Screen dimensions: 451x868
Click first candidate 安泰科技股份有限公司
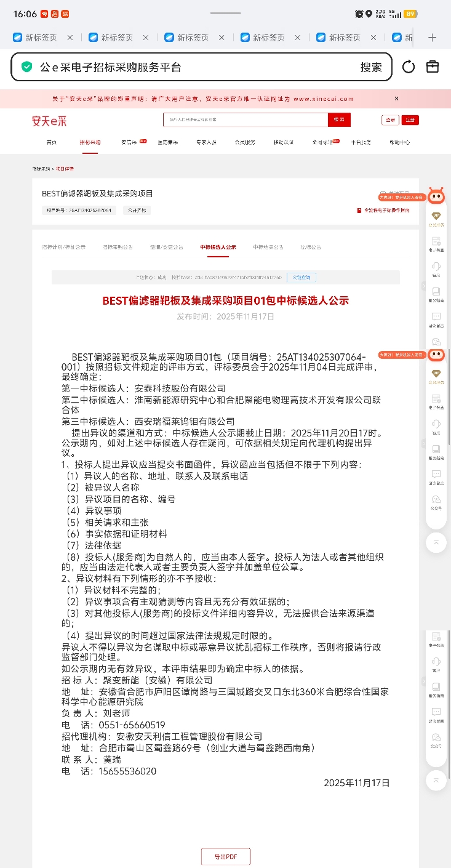pos(180,388)
